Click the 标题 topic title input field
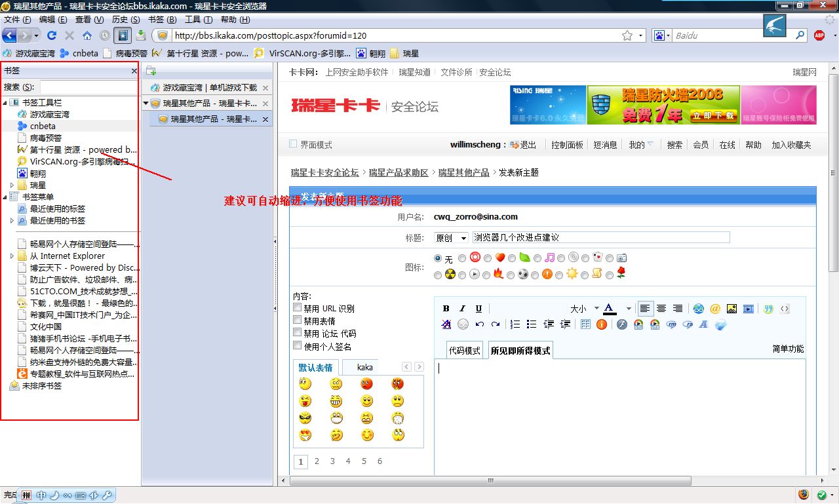839x504 pixels. pyautogui.click(x=601, y=237)
